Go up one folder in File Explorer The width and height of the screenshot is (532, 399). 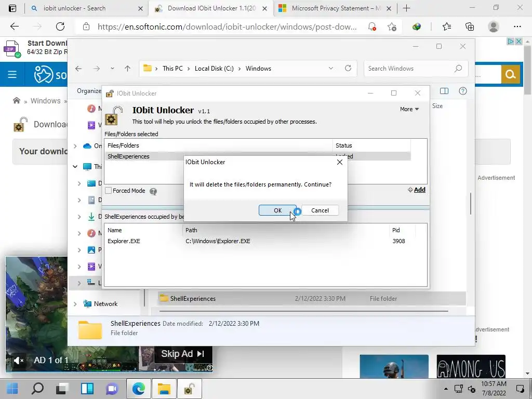click(128, 69)
